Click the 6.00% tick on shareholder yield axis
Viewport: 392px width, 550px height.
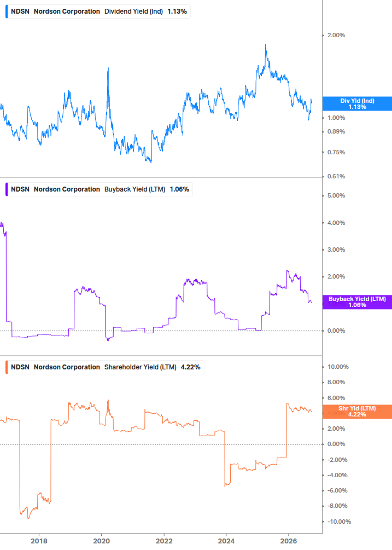click(336, 398)
